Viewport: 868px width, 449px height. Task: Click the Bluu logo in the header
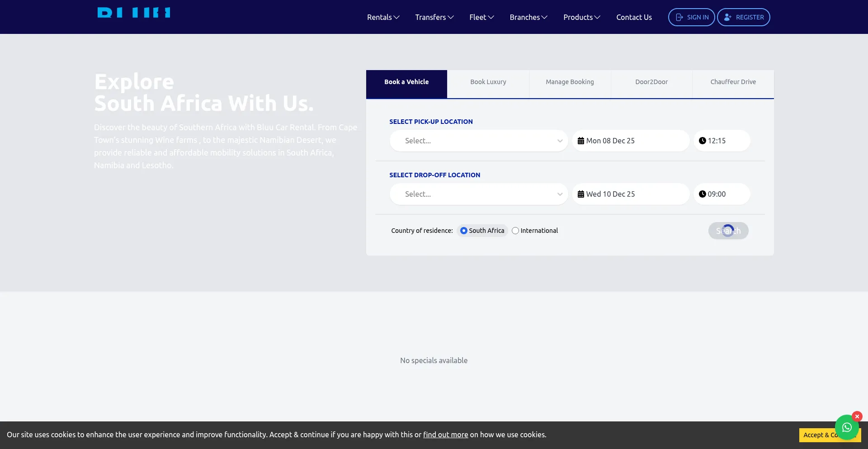coord(134,13)
